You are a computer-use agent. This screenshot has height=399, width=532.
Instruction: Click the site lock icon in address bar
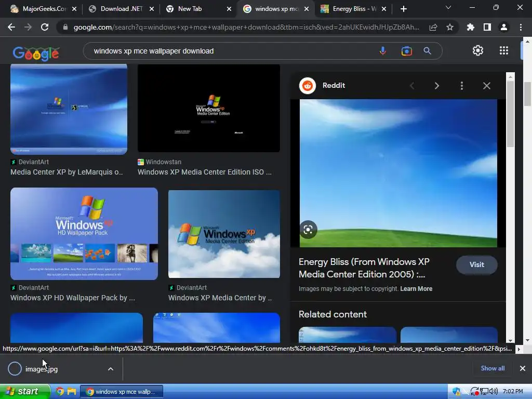[x=65, y=27]
